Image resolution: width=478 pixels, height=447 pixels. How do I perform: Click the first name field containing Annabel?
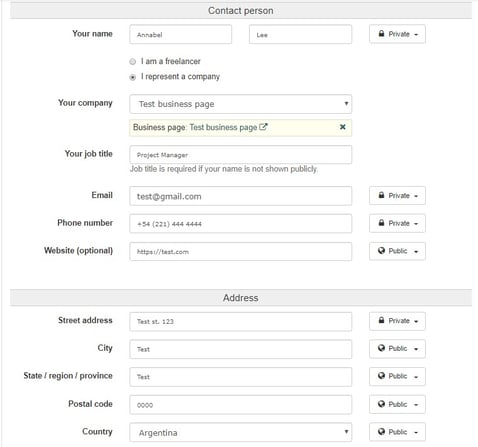tap(180, 34)
